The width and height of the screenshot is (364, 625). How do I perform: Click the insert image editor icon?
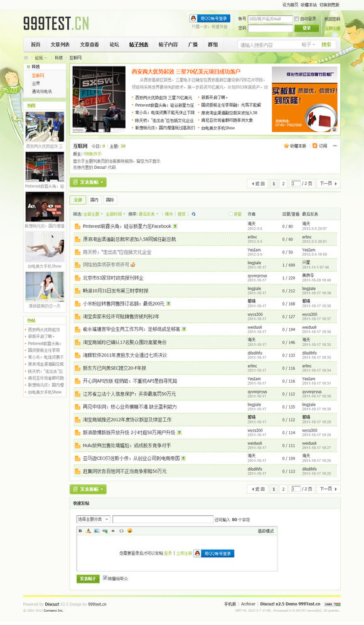pyautogui.click(x=97, y=531)
